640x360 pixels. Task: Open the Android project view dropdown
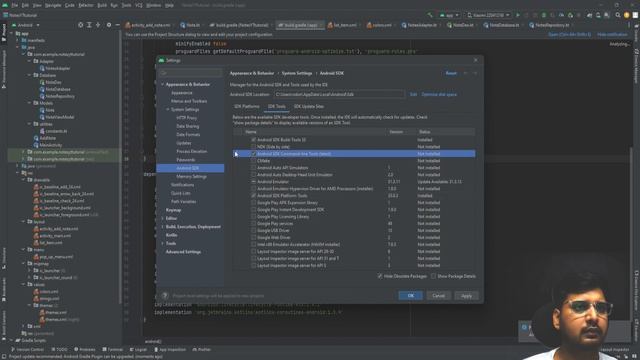point(26,25)
